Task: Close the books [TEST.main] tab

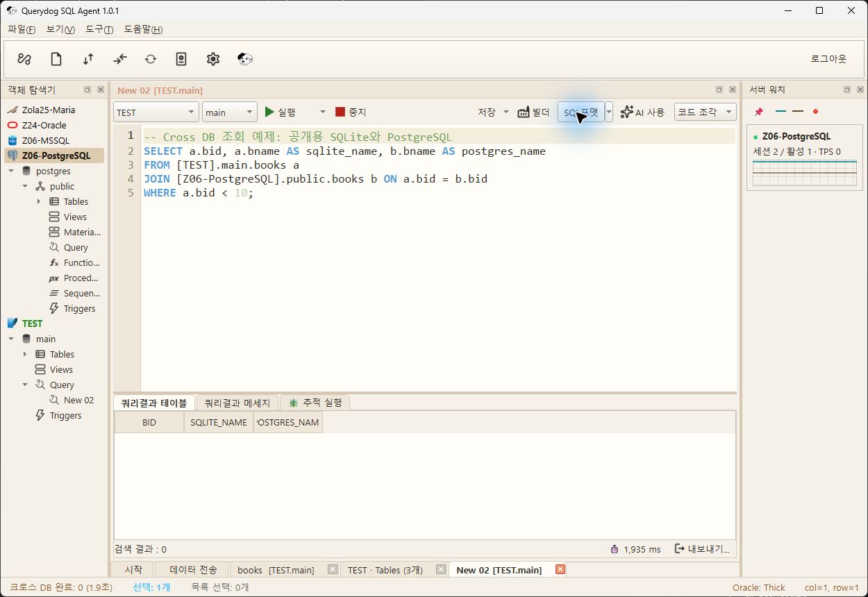Action: (x=333, y=569)
